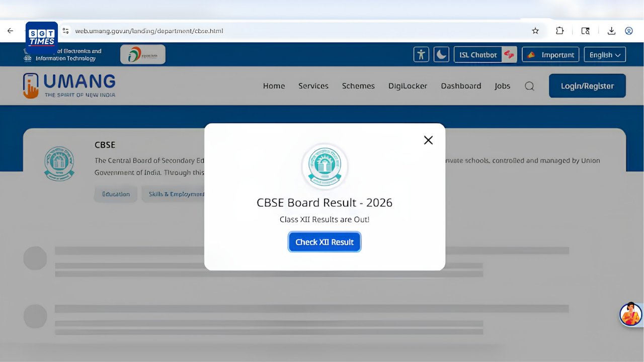The image size is (644, 362).
Task: Click the CBSE department title text
Action: click(105, 145)
